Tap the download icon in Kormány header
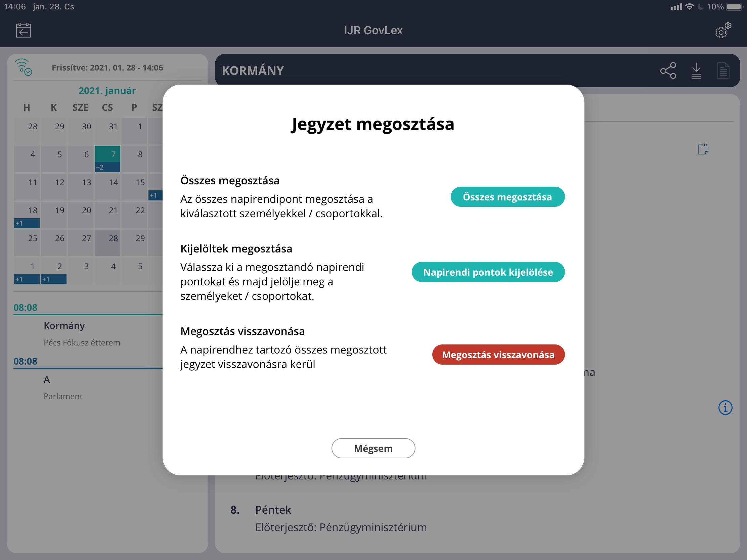The image size is (747, 560). (696, 71)
